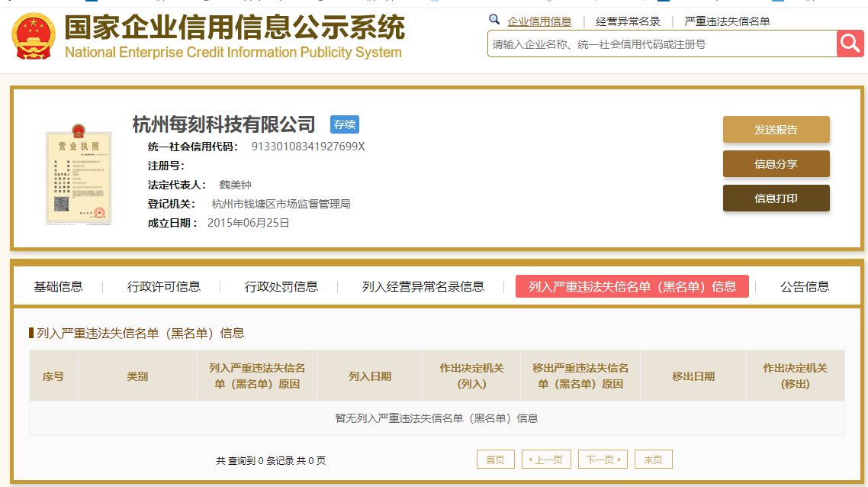Click the 存续 status badge
Viewport: 868px width, 487px height.
coord(344,124)
